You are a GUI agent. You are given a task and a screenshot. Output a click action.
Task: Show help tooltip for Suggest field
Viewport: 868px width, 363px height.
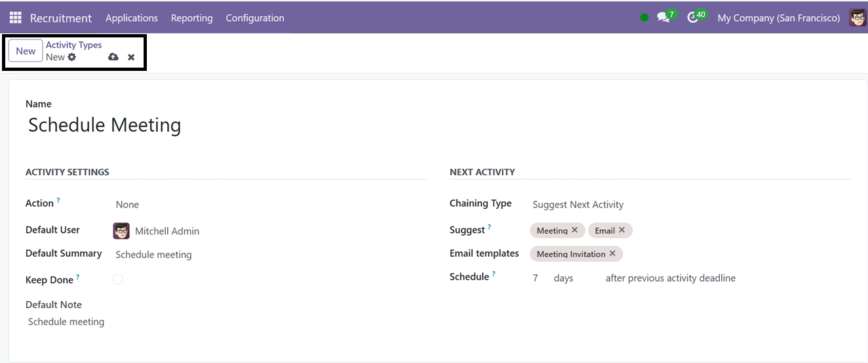(490, 227)
